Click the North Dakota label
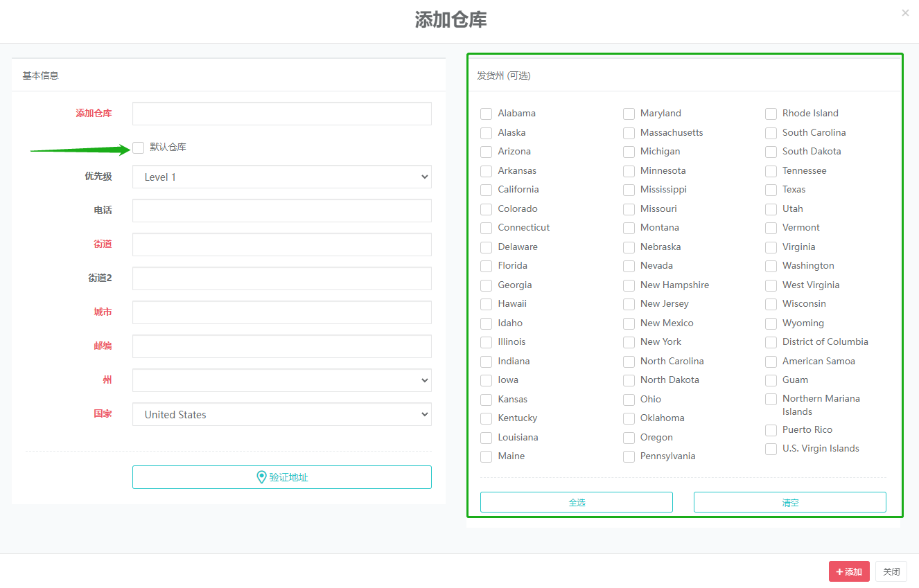The width and height of the screenshot is (919, 588). click(669, 380)
